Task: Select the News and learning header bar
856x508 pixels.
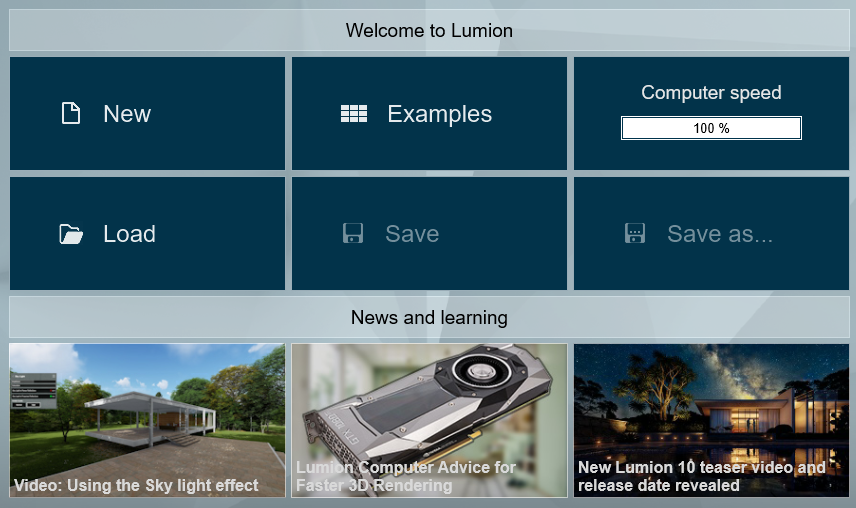Action: click(429, 318)
